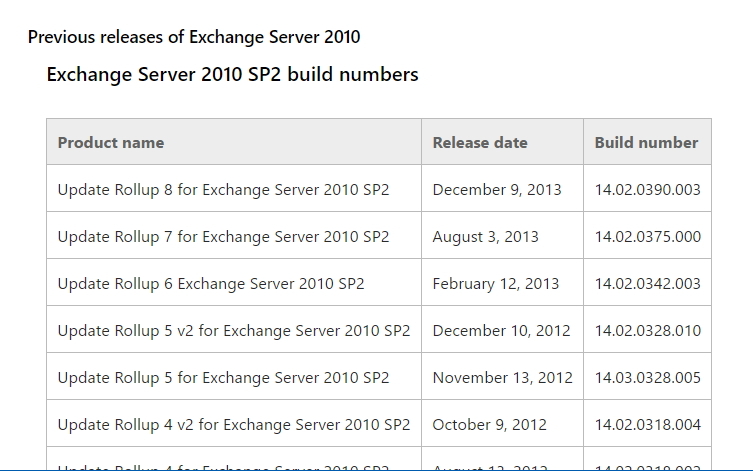
Task: Select build number 14.02.0342.003
Action: click(647, 283)
